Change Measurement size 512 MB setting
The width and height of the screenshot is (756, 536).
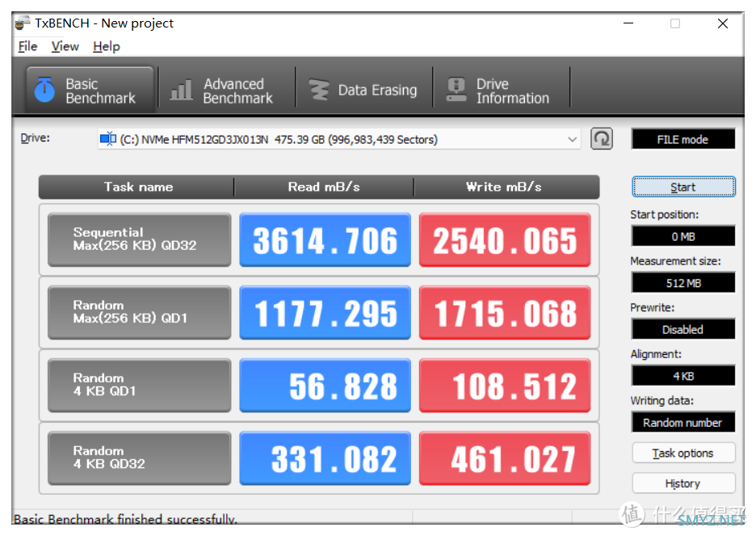pyautogui.click(x=683, y=283)
